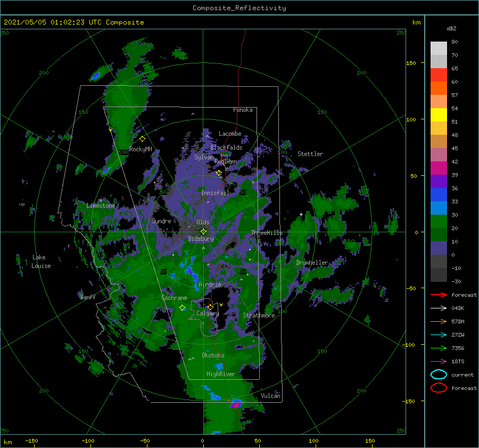Click the Vulcan label
Viewport: 479px width, 448px height.
270,396
